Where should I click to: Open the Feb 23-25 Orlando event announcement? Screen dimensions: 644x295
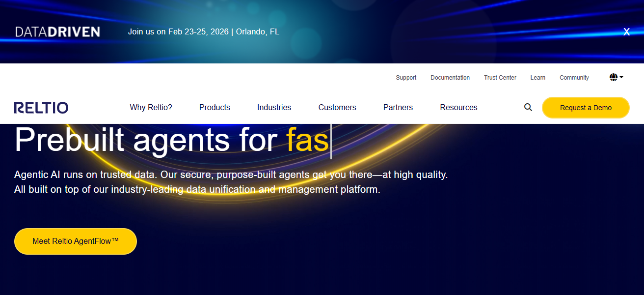point(203,32)
